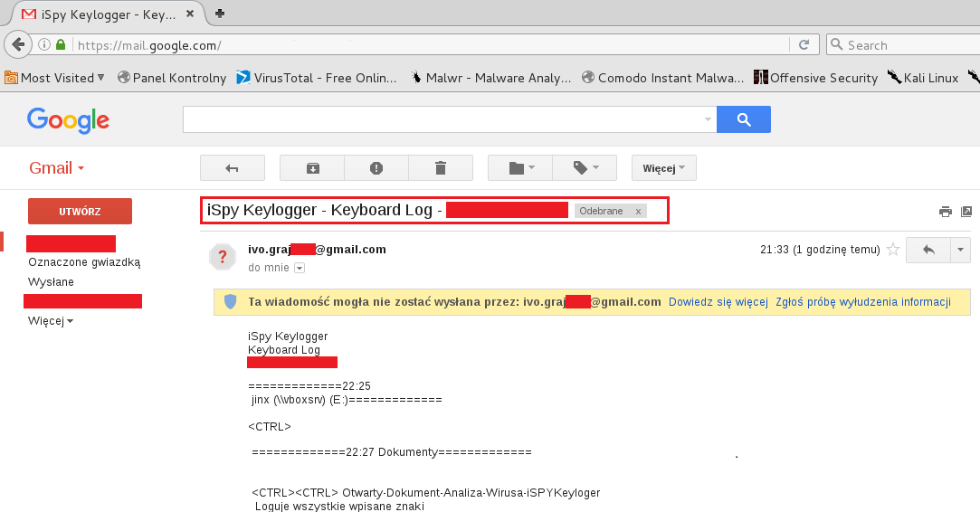Click Zgłoś próbę wyłudzenia informacji link
The height and width of the screenshot is (512, 980).
click(863, 302)
